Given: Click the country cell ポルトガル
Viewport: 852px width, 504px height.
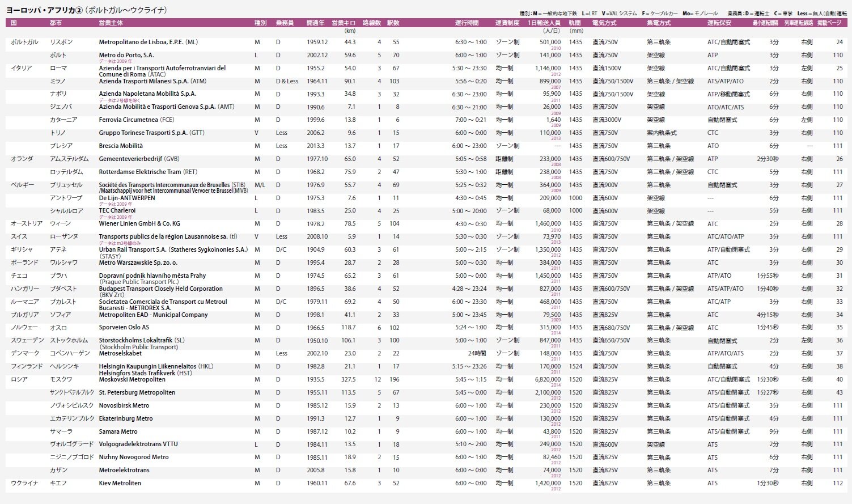Looking at the screenshot, I should [x=25, y=43].
